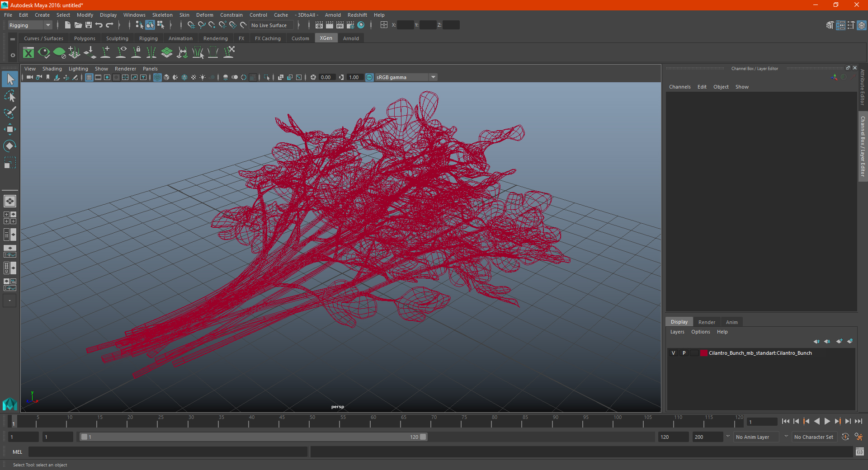Choose the Move tool in toolbox
The width and height of the screenshot is (868, 470).
[9, 129]
